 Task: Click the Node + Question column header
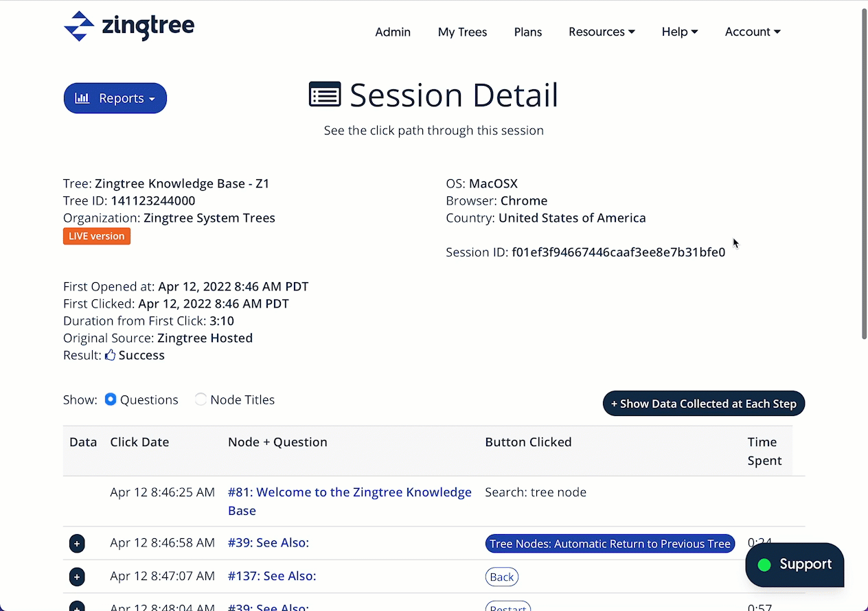[x=277, y=442]
